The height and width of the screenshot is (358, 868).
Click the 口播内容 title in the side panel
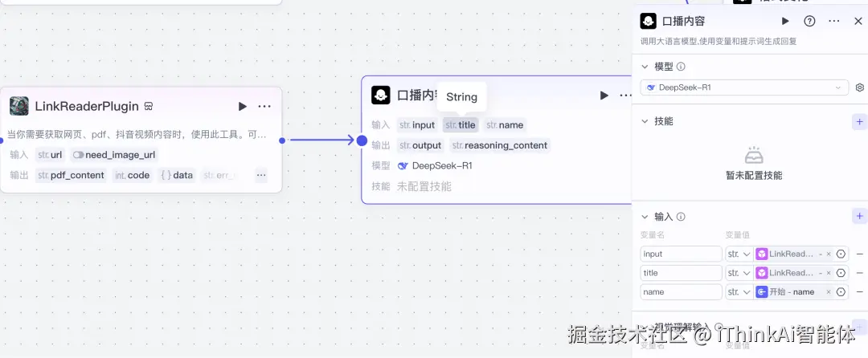[684, 22]
